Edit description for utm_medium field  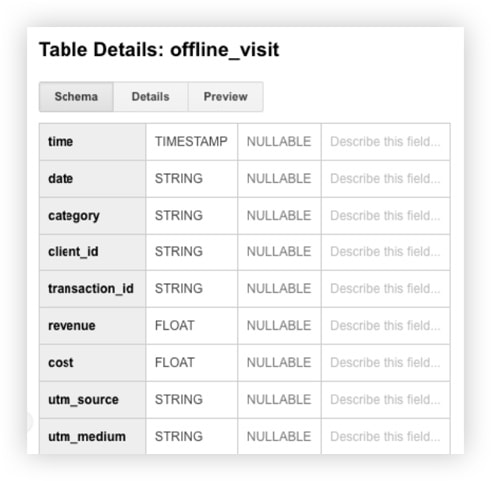tap(386, 436)
